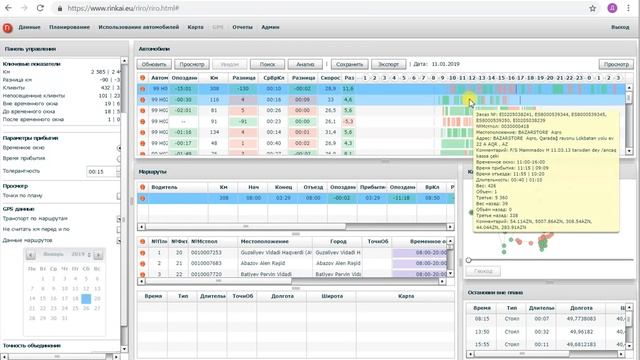Screen dimensions: 640x360
Task: Open the Карта menu
Action: pos(195,27)
